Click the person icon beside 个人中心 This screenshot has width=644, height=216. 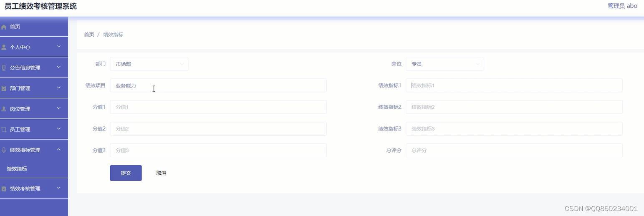click(4, 48)
